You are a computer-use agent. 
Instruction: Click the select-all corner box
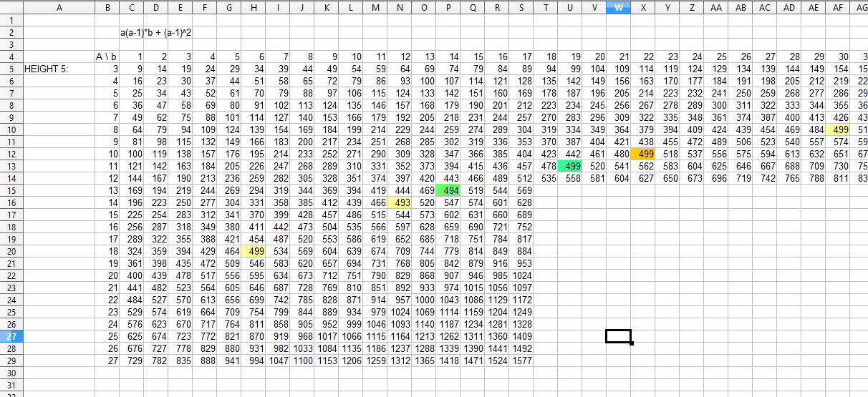tap(11, 7)
